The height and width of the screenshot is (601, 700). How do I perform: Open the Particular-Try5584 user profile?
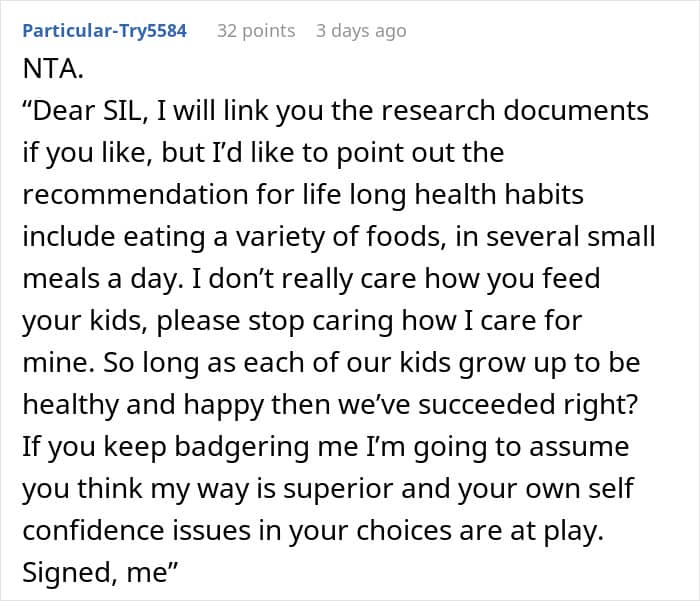pos(104,31)
